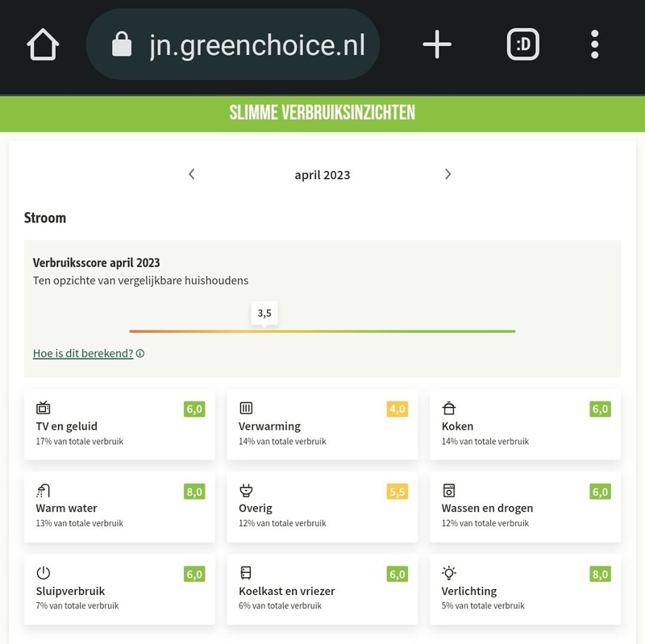Go to previous month with left chevron

click(x=192, y=174)
